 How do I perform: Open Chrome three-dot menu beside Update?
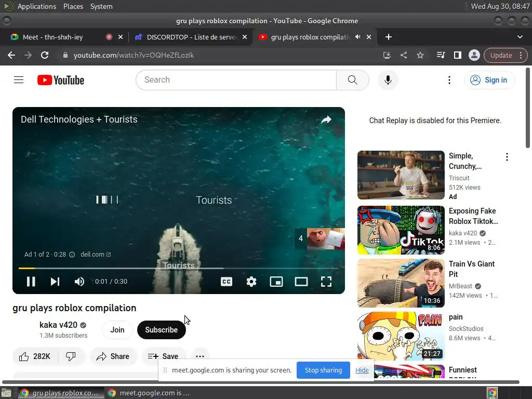521,55
